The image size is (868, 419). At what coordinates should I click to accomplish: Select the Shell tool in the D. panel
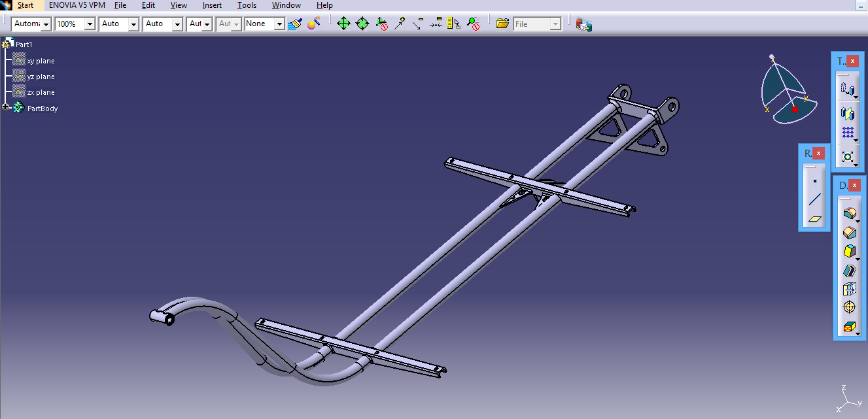849,270
